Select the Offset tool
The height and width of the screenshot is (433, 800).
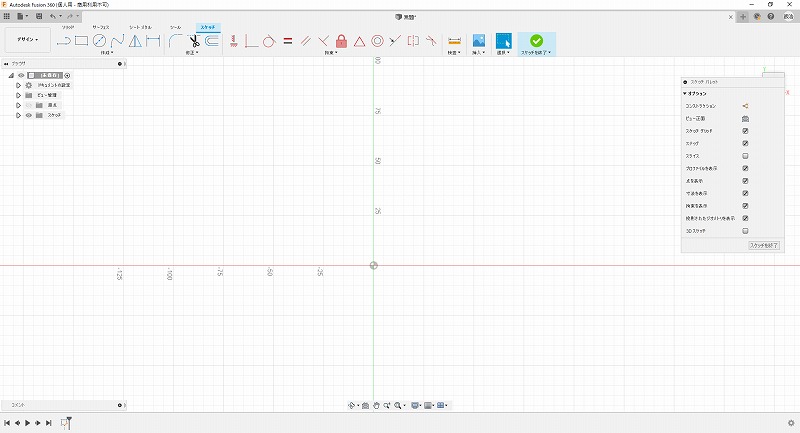pos(212,41)
